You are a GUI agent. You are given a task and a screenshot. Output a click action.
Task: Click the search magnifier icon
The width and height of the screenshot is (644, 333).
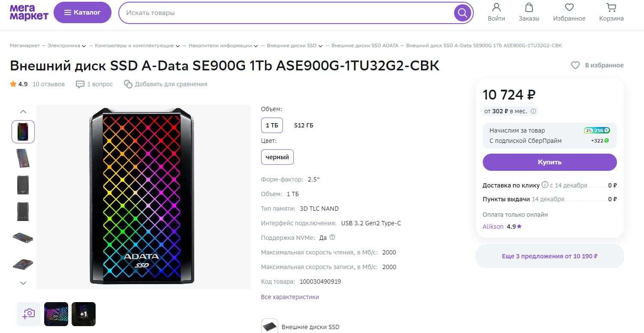point(462,13)
